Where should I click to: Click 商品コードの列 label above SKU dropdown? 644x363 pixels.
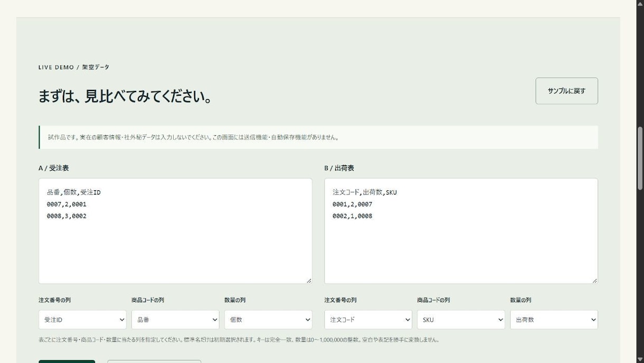[x=433, y=300]
